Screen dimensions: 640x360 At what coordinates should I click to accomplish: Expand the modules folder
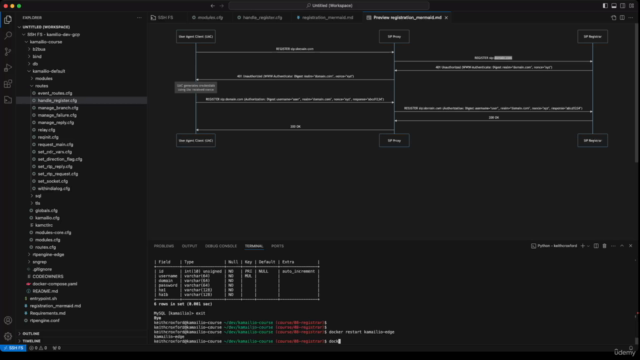click(x=43, y=78)
